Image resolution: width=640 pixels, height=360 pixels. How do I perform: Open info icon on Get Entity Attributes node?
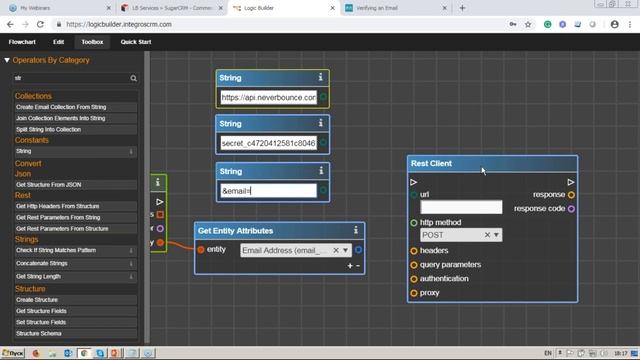356,230
